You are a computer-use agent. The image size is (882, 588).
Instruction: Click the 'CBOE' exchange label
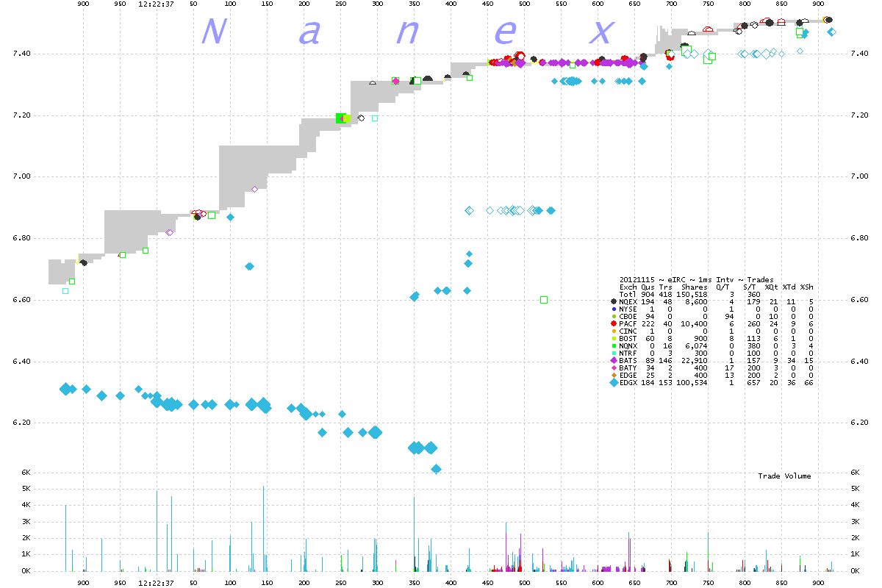(628, 317)
